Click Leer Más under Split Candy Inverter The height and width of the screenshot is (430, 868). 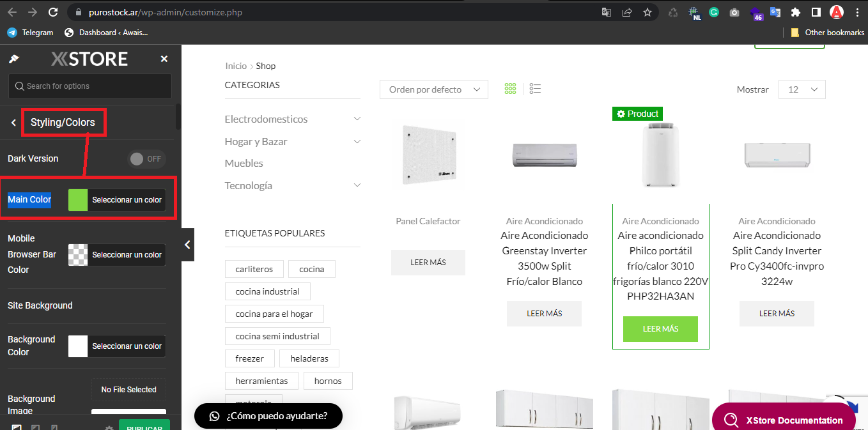(x=777, y=314)
